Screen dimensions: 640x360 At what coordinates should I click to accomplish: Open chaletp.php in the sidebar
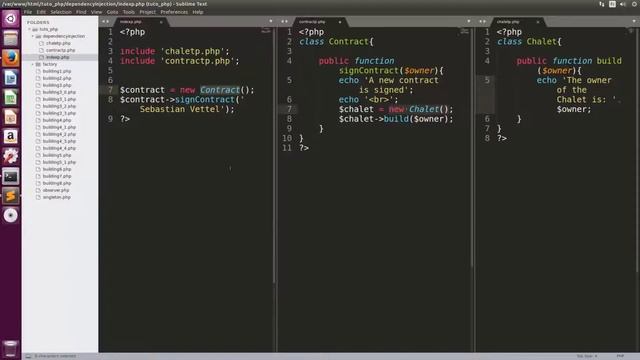[58, 43]
